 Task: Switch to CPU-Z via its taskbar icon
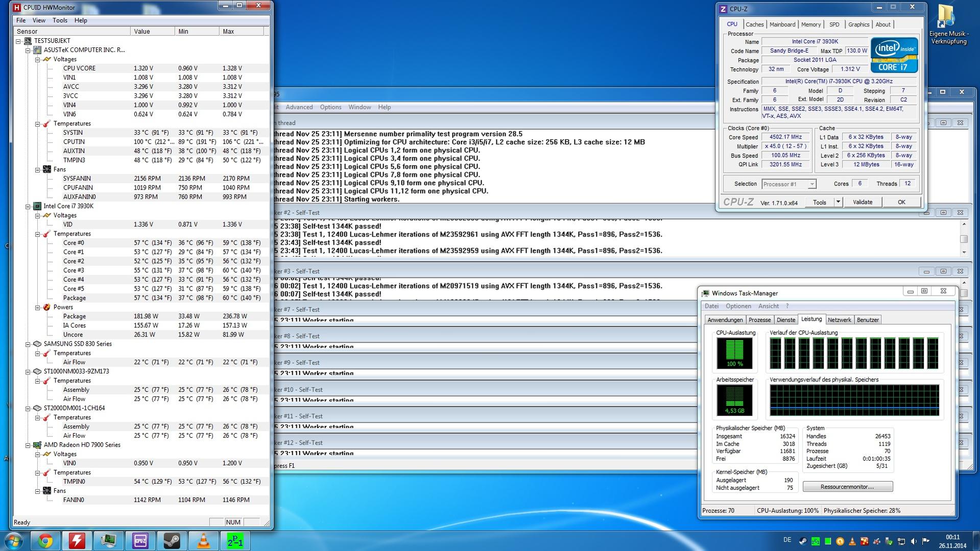[x=140, y=541]
